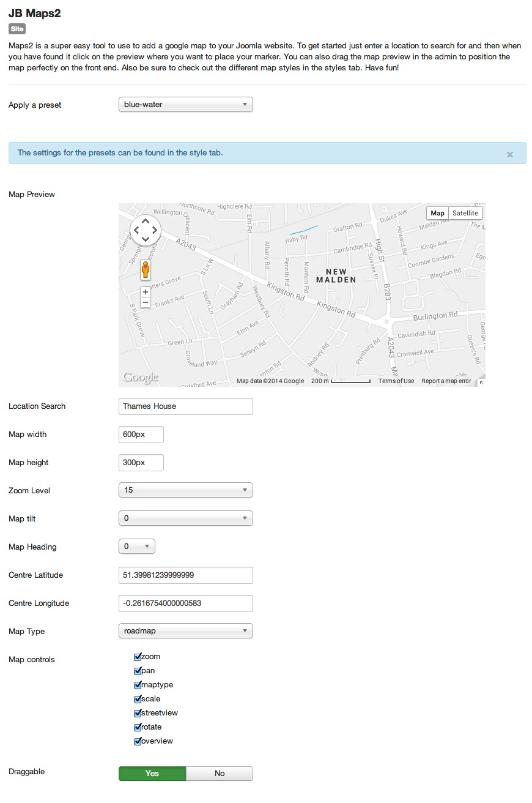This screenshot has height=803, width=532.
Task: Click the Centre Latitude field
Action: pos(185,575)
